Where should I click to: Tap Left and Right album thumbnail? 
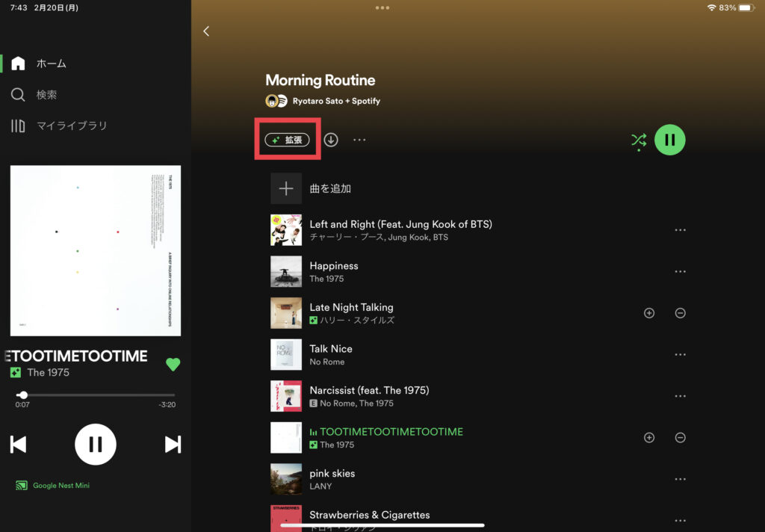click(286, 230)
